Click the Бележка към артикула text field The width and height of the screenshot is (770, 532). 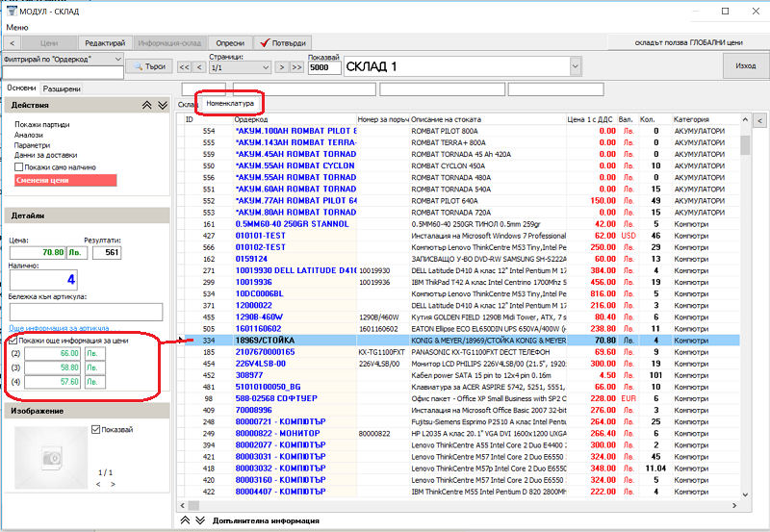tap(86, 312)
